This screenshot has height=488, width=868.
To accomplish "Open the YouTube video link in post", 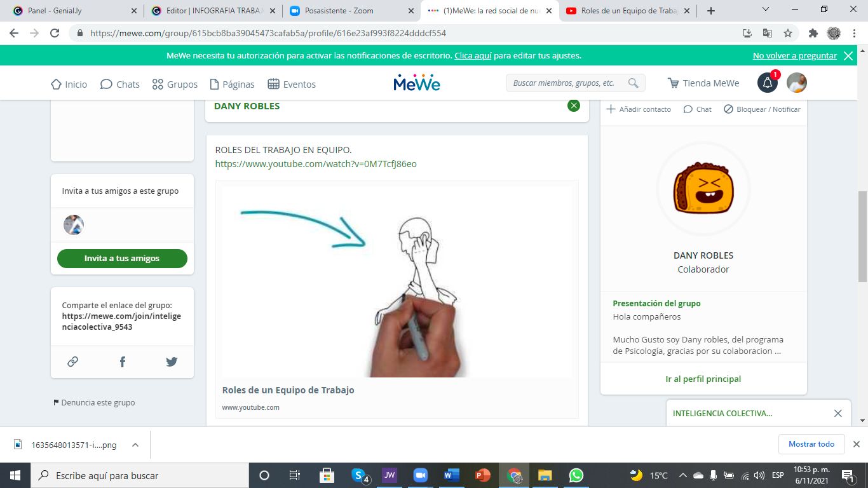I will (x=316, y=164).
